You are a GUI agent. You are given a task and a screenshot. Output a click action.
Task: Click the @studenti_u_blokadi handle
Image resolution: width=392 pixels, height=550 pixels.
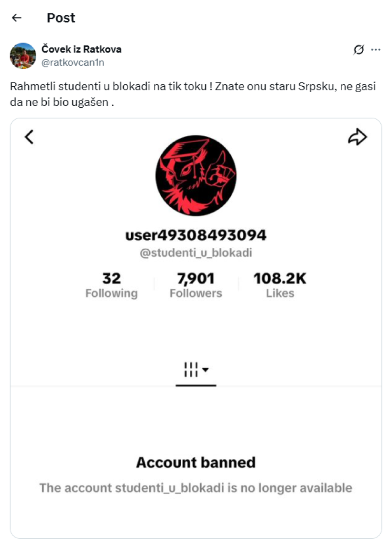(x=196, y=253)
